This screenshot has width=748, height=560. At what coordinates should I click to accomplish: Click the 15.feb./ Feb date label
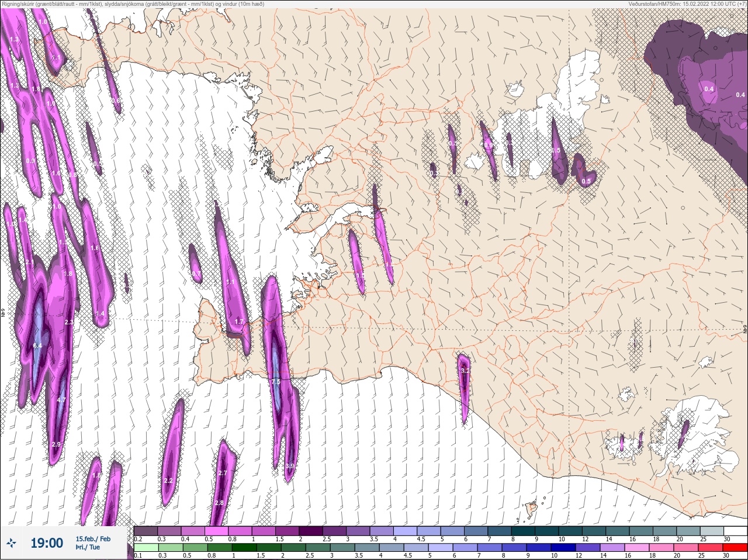pos(93,538)
